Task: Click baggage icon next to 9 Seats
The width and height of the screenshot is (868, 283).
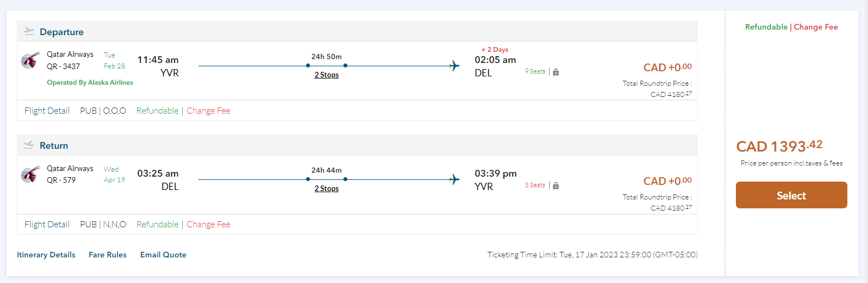Action: click(x=556, y=72)
